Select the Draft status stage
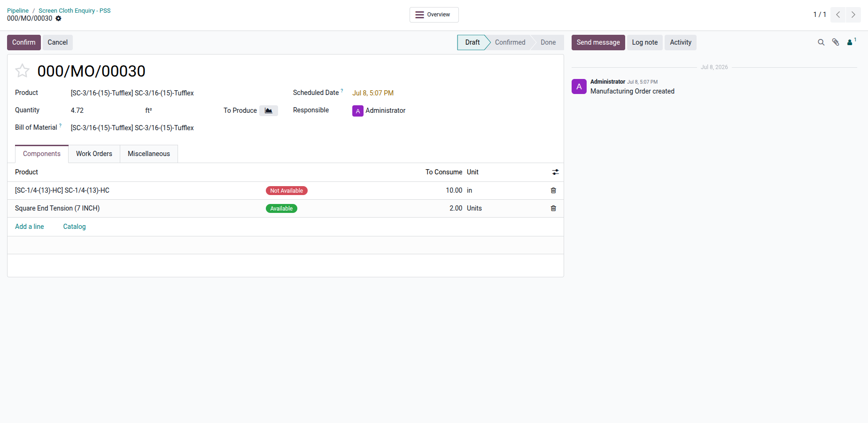Screen dimensions: 868x423 click(472, 42)
